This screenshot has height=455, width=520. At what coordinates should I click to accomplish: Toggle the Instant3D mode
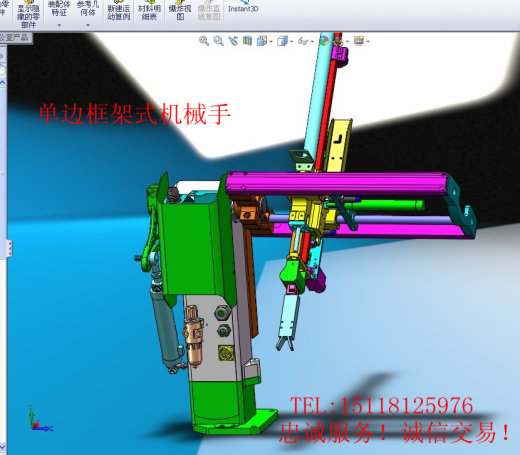(243, 8)
